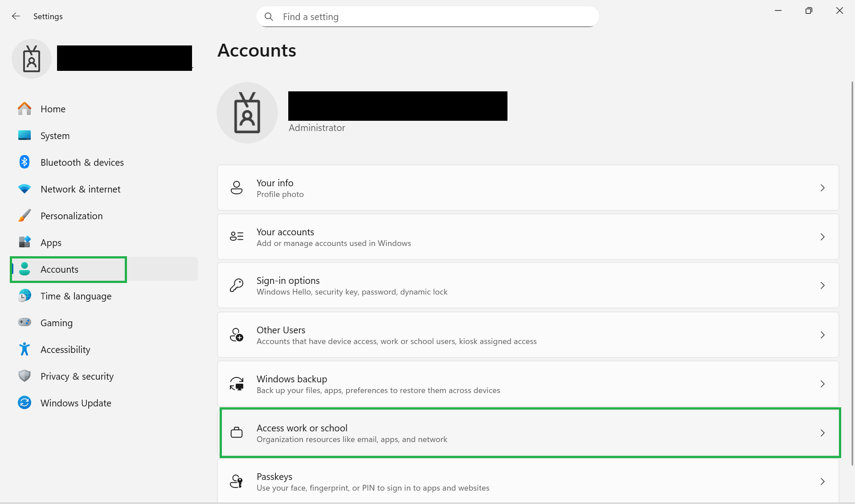Select System in the sidebar
The image size is (855, 504).
point(55,136)
